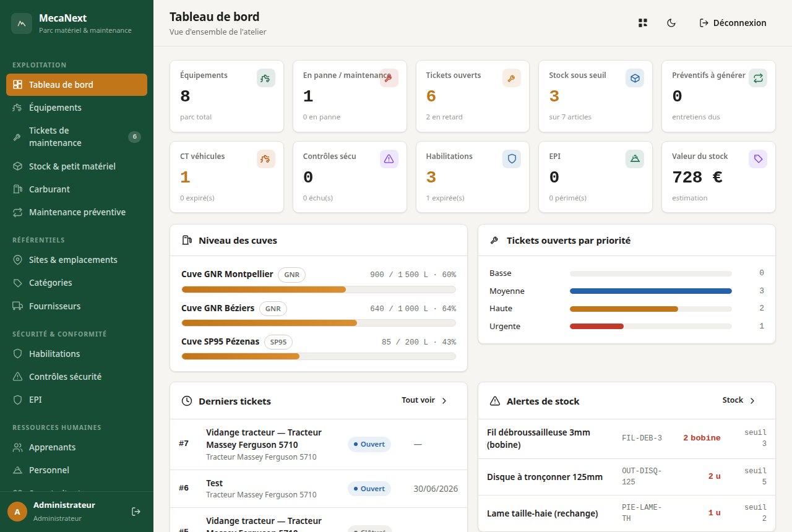Click the Haute priority bar

tap(651, 309)
